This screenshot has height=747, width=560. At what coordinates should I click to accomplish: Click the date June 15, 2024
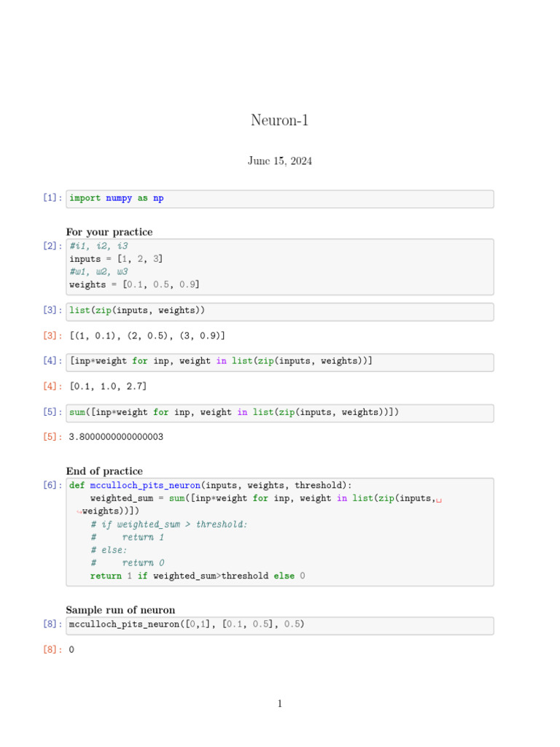[279, 161]
